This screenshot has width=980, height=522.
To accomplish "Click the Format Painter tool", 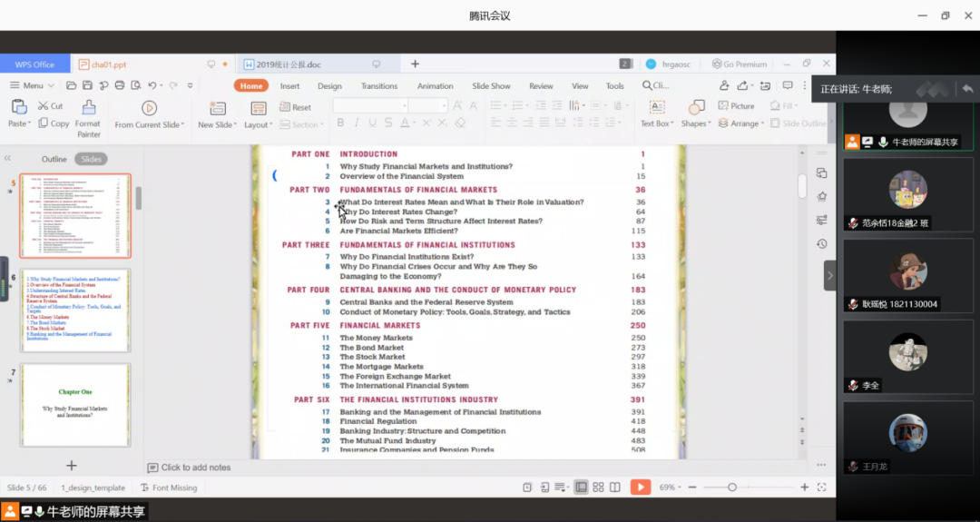I will tap(88, 114).
